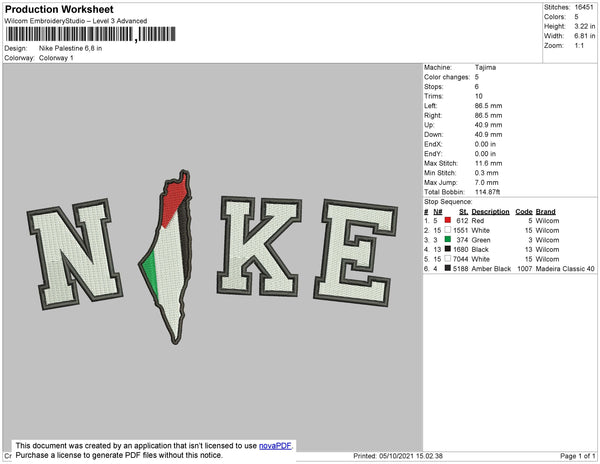Image resolution: width=600 pixels, height=464 pixels.
Task: Click the Stitches value '16451'
Action: [584, 7]
